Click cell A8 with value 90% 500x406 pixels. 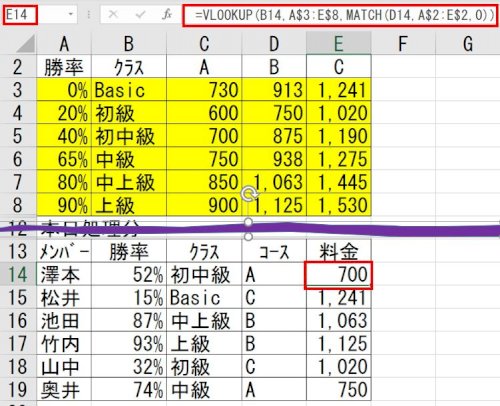[x=64, y=204]
